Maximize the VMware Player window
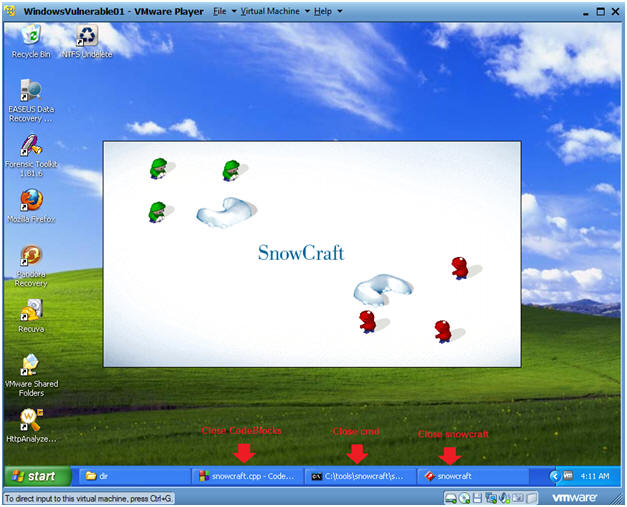 point(601,12)
